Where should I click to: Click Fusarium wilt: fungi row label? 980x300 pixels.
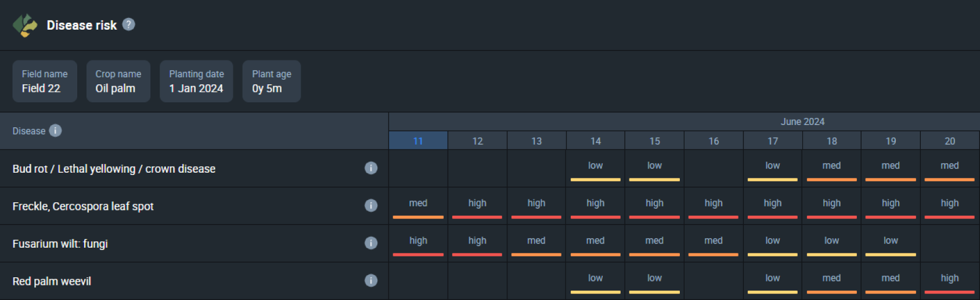60,244
